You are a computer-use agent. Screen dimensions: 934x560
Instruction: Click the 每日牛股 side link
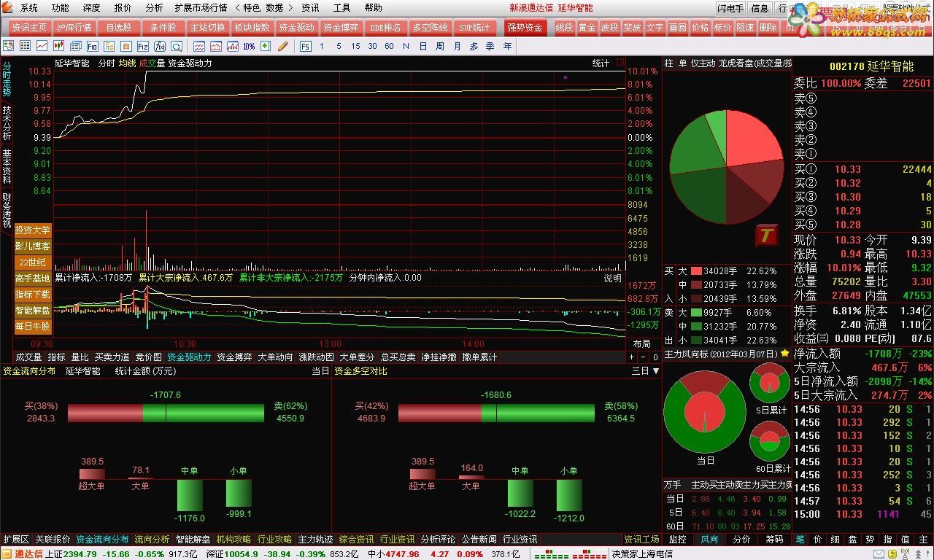(x=33, y=326)
